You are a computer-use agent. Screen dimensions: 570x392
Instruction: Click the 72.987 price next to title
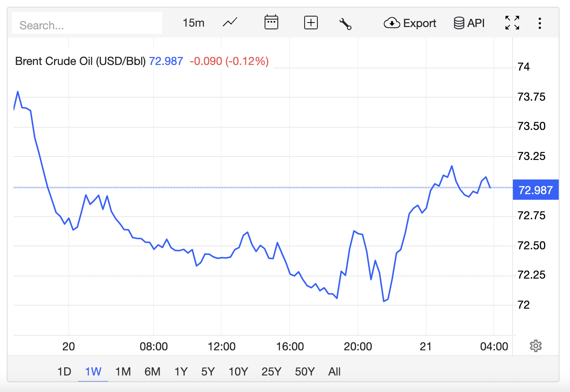(166, 61)
